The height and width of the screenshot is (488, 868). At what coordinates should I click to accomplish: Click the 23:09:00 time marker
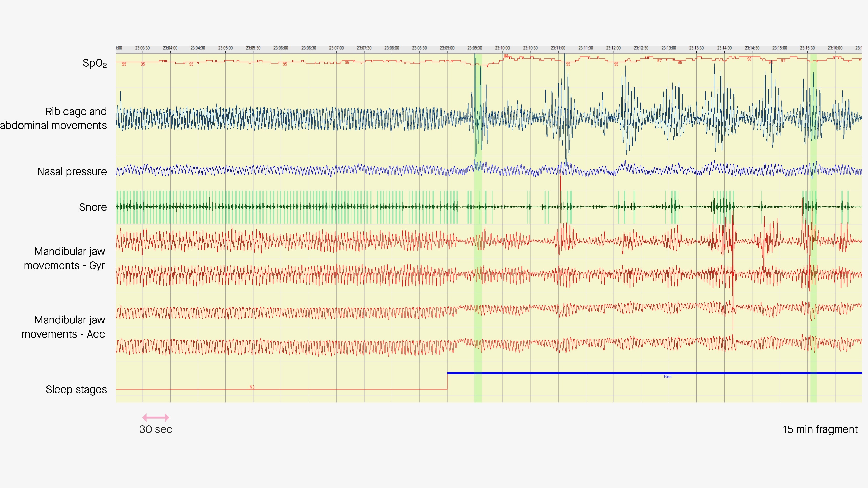point(447,48)
